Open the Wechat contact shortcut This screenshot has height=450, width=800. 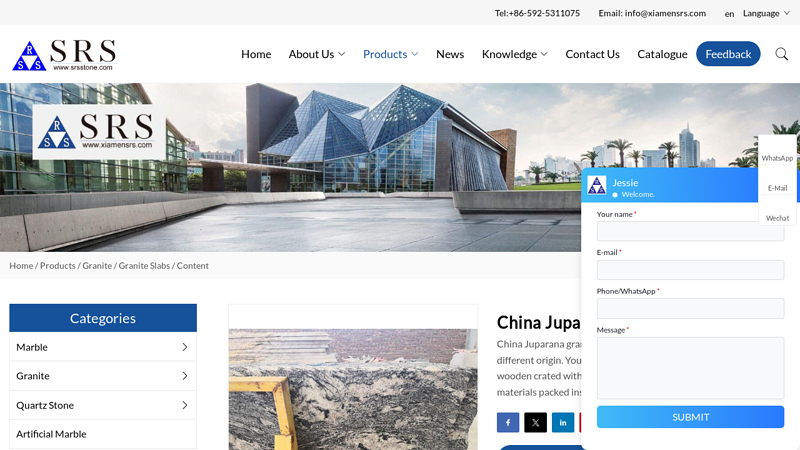tap(777, 217)
